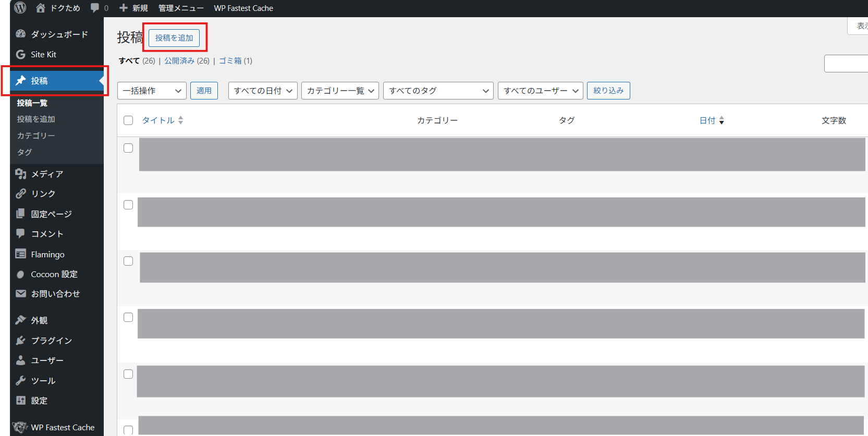Screen dimensions: 868x436
Task: Open the Plugins (プラグイン) plug icon
Action: (21, 340)
